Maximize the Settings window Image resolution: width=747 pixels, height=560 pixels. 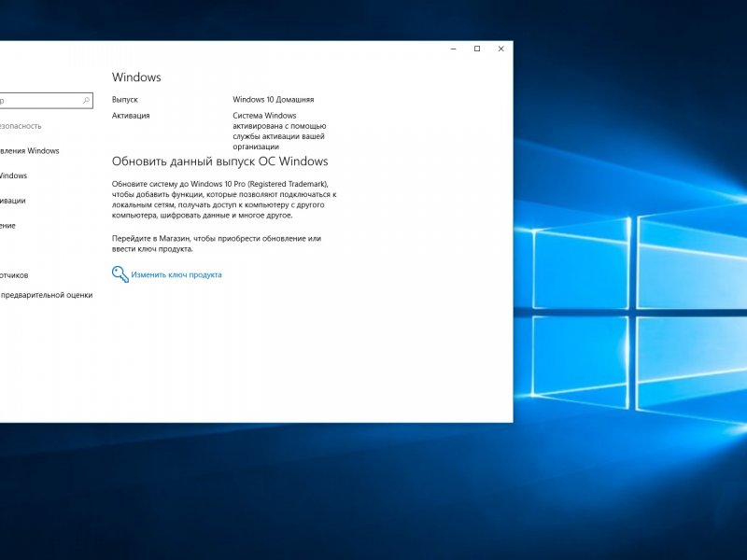(477, 49)
